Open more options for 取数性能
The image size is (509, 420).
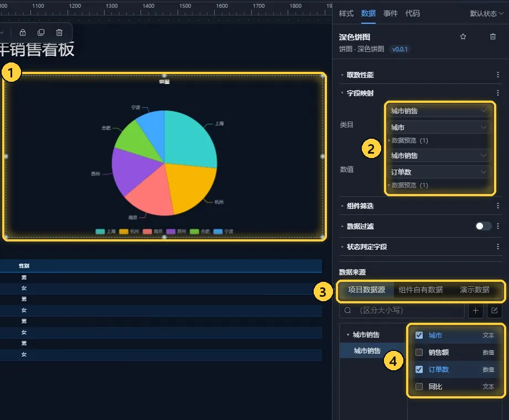click(497, 75)
